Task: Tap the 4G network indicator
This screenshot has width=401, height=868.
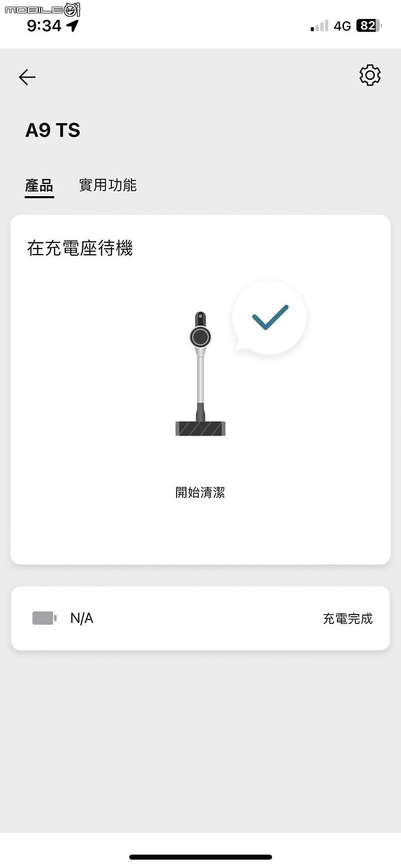Action: click(x=342, y=26)
